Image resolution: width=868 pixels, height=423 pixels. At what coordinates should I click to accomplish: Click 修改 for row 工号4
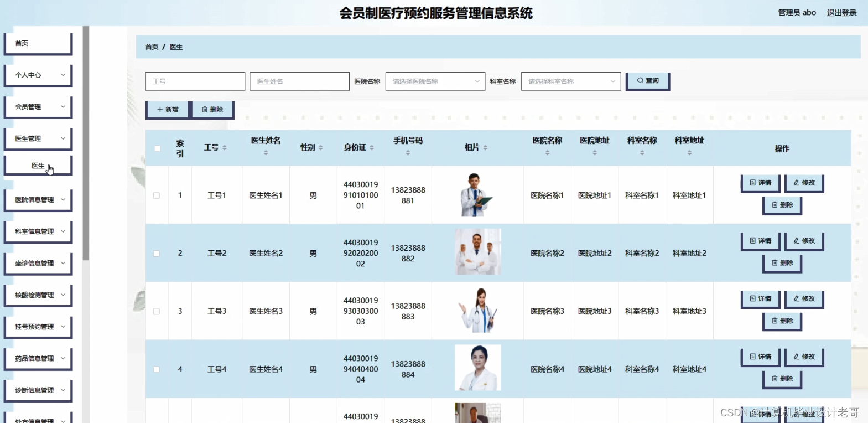pos(804,357)
